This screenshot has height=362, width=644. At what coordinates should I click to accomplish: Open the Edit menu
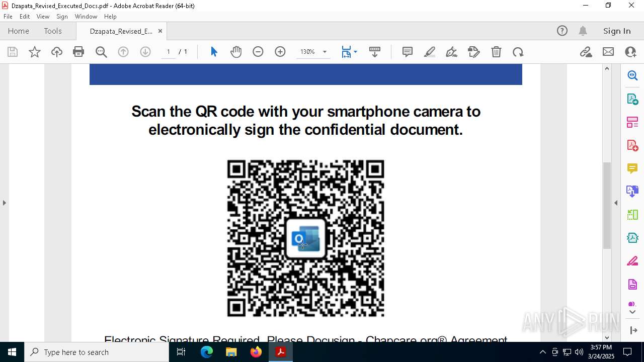tap(25, 16)
